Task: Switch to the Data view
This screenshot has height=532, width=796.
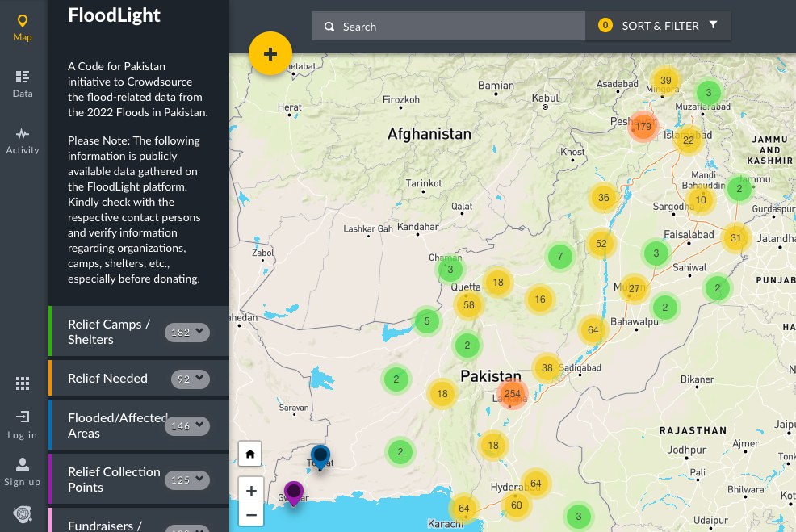Action: pyautogui.click(x=23, y=83)
